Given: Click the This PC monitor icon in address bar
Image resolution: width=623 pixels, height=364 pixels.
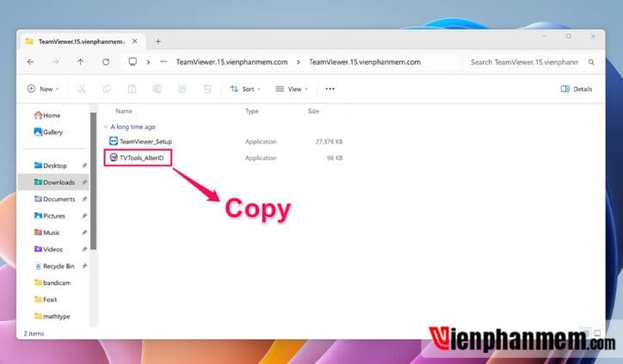Looking at the screenshot, I should coord(133,62).
